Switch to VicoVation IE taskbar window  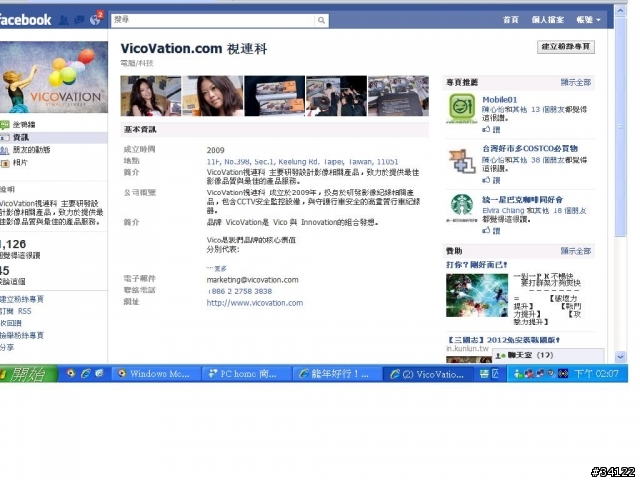(x=428, y=374)
